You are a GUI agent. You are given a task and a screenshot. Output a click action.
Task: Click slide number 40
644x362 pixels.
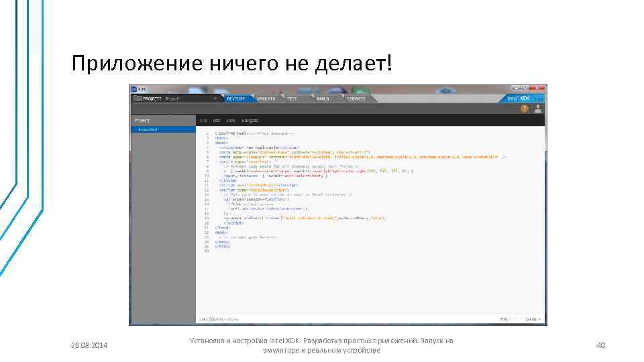[601, 345]
